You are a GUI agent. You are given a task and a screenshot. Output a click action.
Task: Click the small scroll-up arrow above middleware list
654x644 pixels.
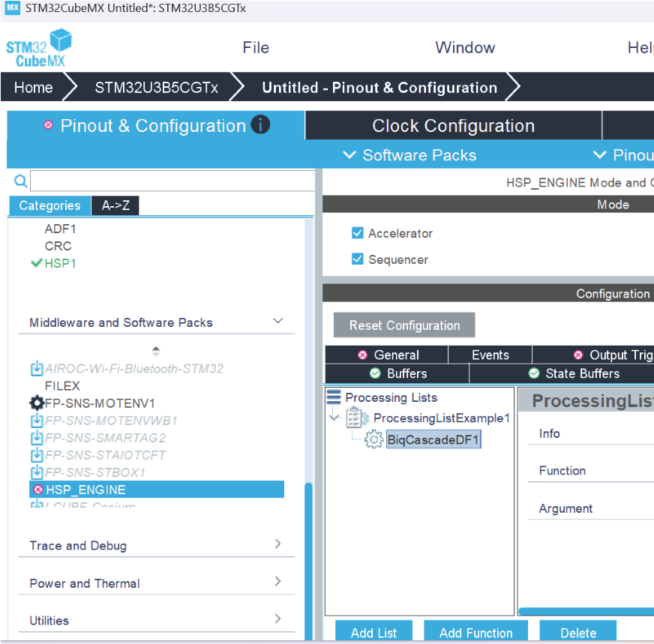click(x=156, y=351)
